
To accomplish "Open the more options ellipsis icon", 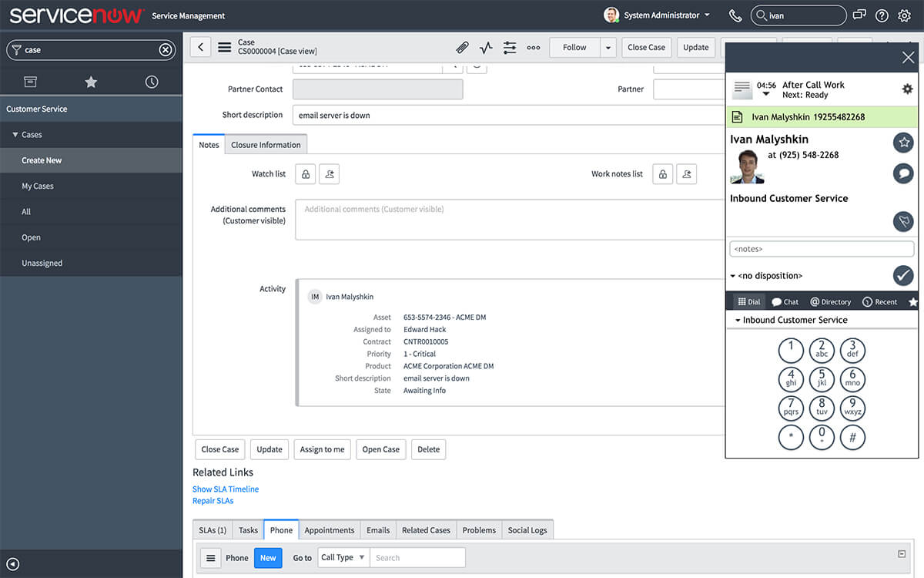I will coord(534,47).
